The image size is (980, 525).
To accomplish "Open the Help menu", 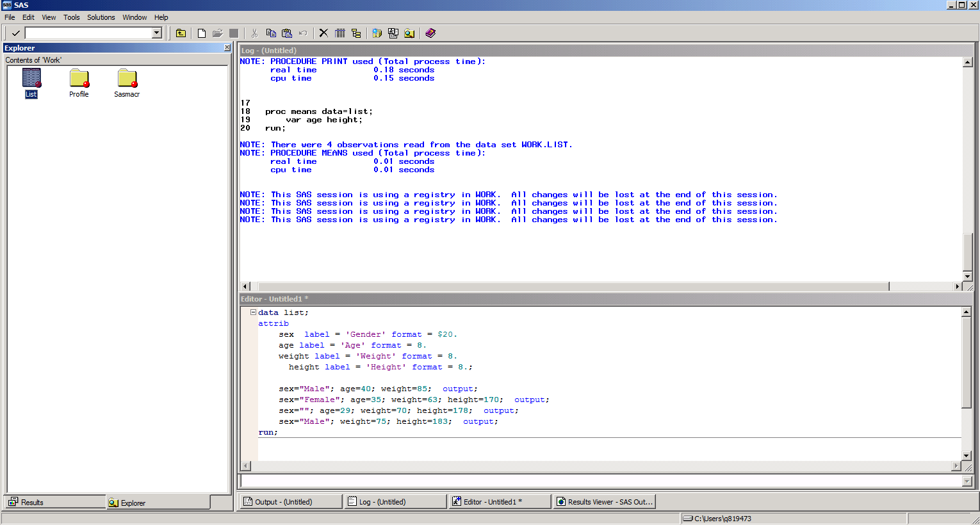I will (x=161, y=17).
